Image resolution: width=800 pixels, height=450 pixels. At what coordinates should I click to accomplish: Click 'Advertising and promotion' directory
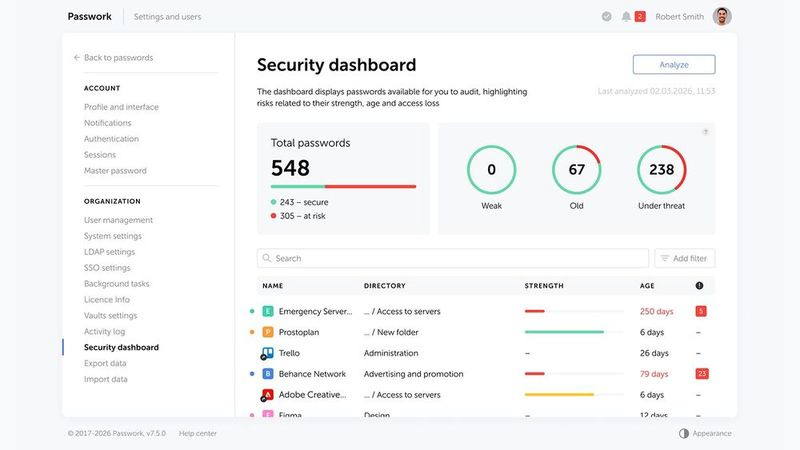tap(414, 374)
